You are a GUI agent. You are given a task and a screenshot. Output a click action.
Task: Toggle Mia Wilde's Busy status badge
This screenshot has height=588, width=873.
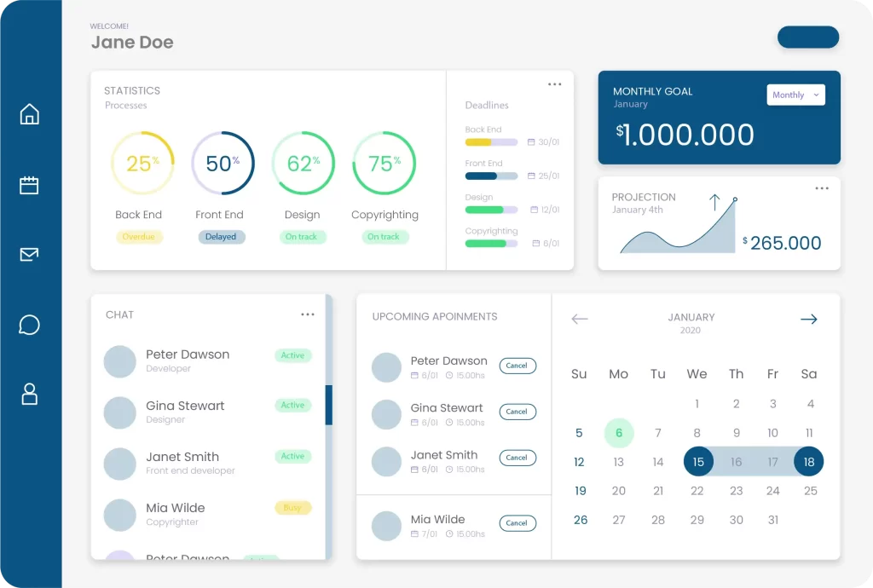(292, 508)
